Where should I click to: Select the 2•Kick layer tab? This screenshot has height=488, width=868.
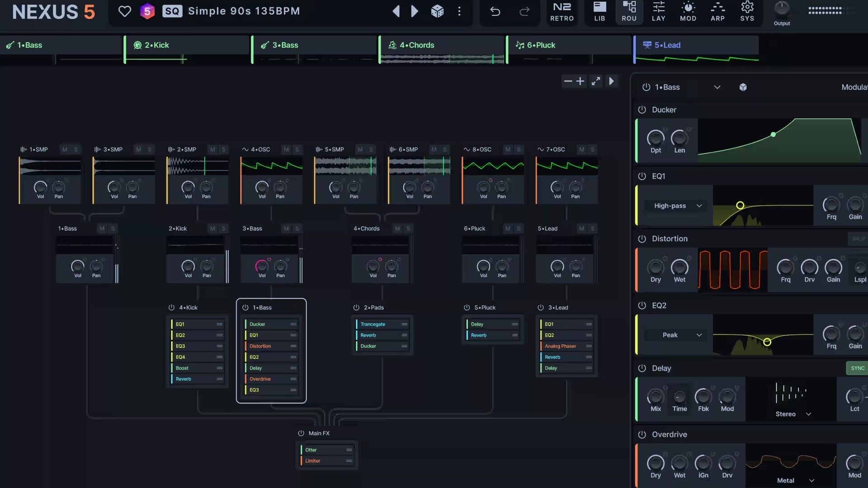click(187, 45)
